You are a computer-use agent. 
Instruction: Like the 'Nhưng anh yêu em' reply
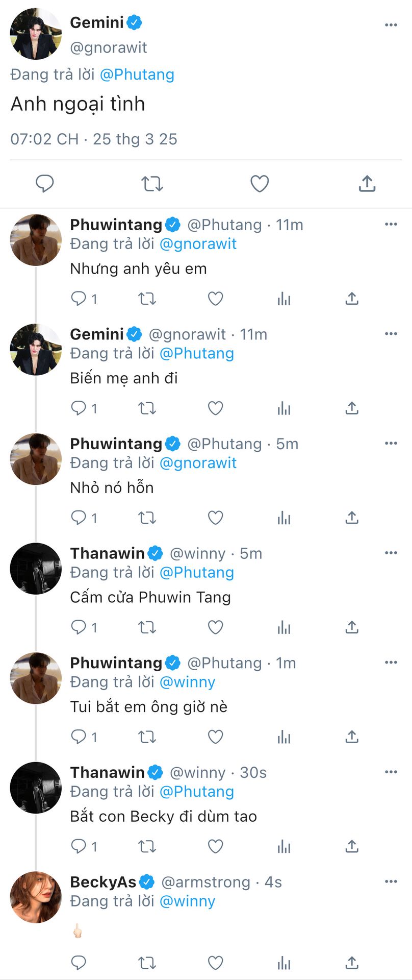[216, 299]
